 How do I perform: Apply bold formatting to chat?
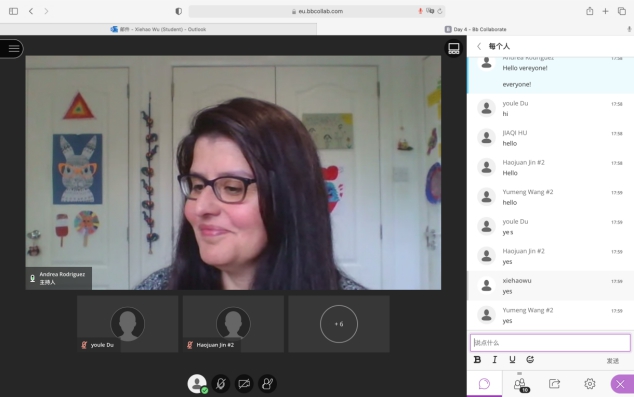[477, 359]
